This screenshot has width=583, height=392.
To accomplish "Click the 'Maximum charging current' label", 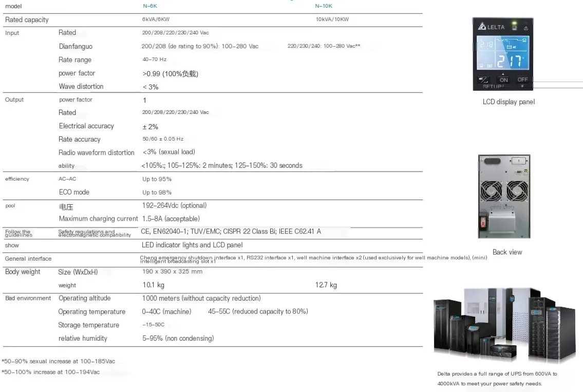I will (x=98, y=219).
